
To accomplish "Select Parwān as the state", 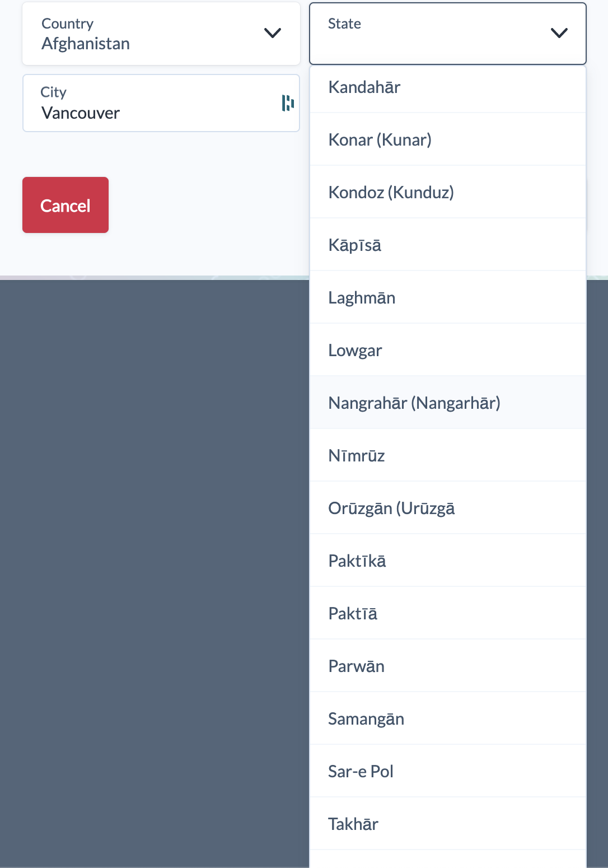I will coord(356,665).
